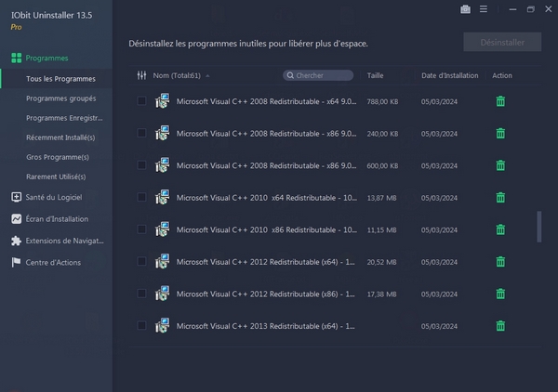Click the Santé du Logiciel icon
This screenshot has height=392, width=558.
point(17,197)
